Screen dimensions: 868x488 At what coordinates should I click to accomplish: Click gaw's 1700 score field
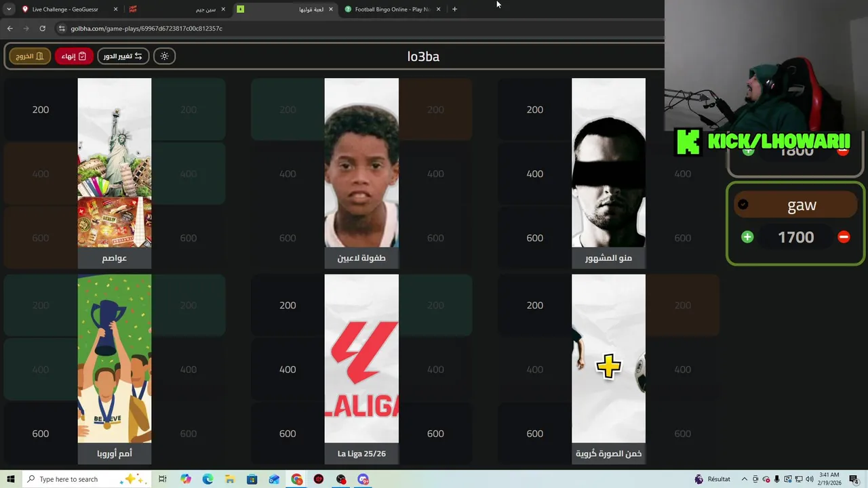pyautogui.click(x=795, y=237)
